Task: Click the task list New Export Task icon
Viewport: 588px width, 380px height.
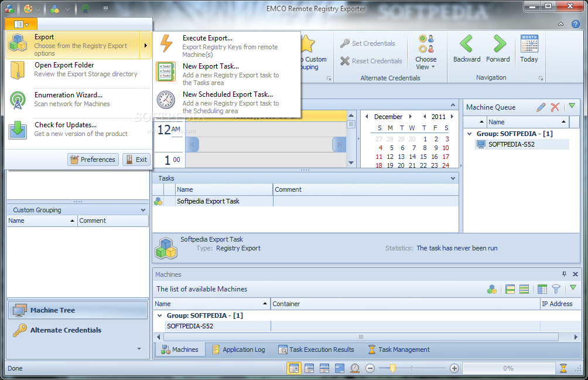Action: [x=166, y=72]
